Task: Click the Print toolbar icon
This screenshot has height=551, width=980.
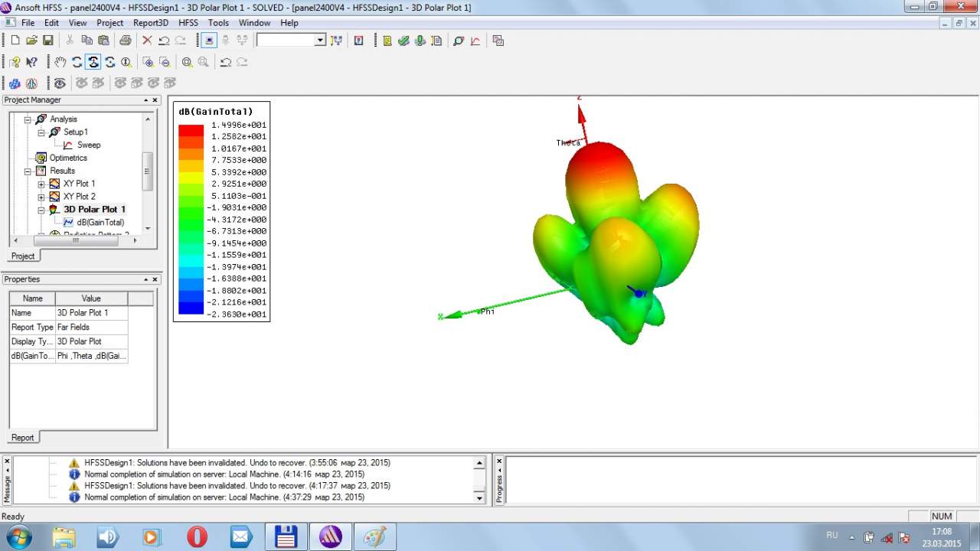Action: click(125, 41)
